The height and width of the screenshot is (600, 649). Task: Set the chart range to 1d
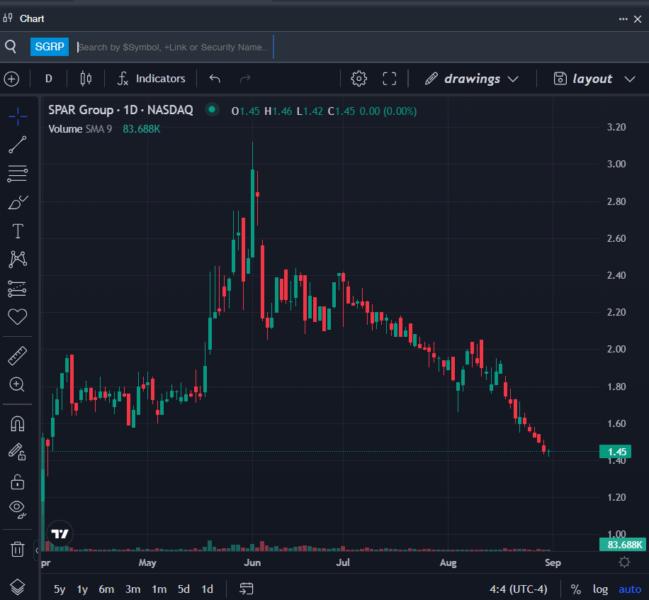(x=207, y=589)
